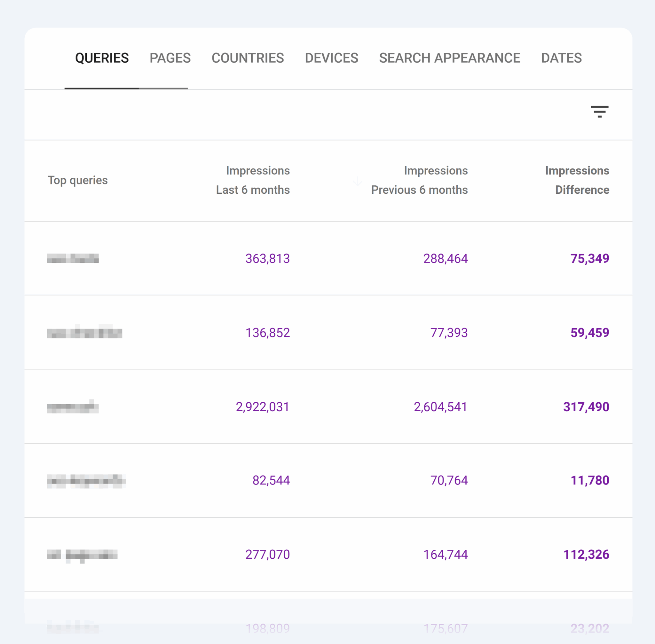Click the 82,544 impressions cell
Screen dimensions: 655x644
click(x=271, y=480)
